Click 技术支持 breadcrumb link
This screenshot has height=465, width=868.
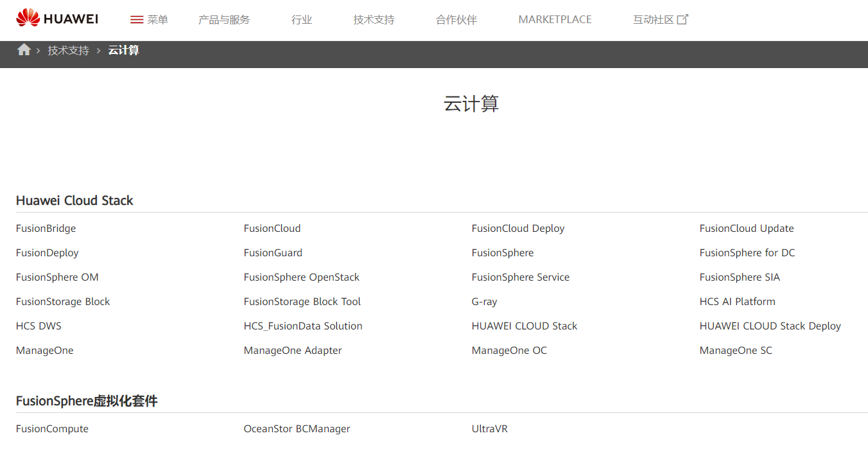point(68,50)
